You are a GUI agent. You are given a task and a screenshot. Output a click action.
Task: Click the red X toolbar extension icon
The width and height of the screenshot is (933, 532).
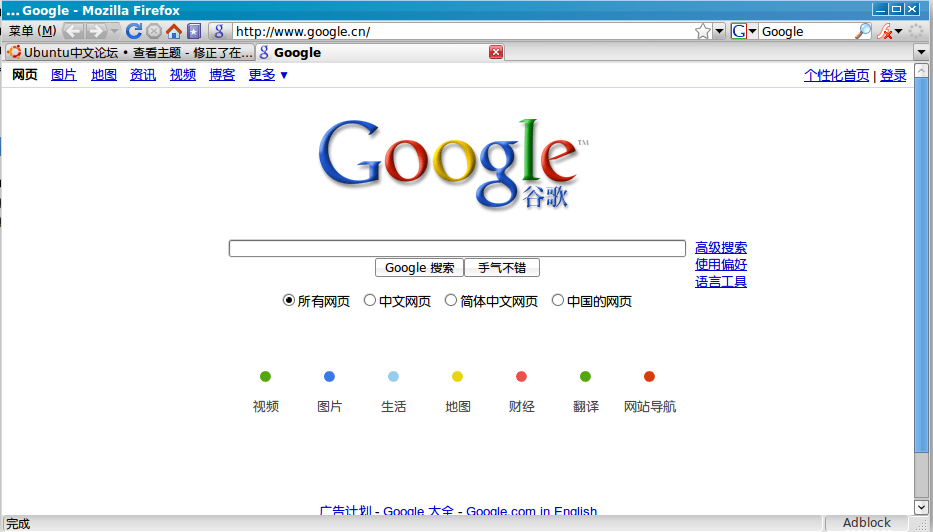[884, 31]
